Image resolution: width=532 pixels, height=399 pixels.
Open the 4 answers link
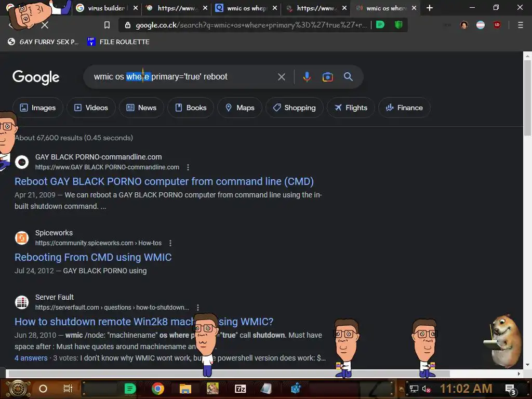click(31, 358)
